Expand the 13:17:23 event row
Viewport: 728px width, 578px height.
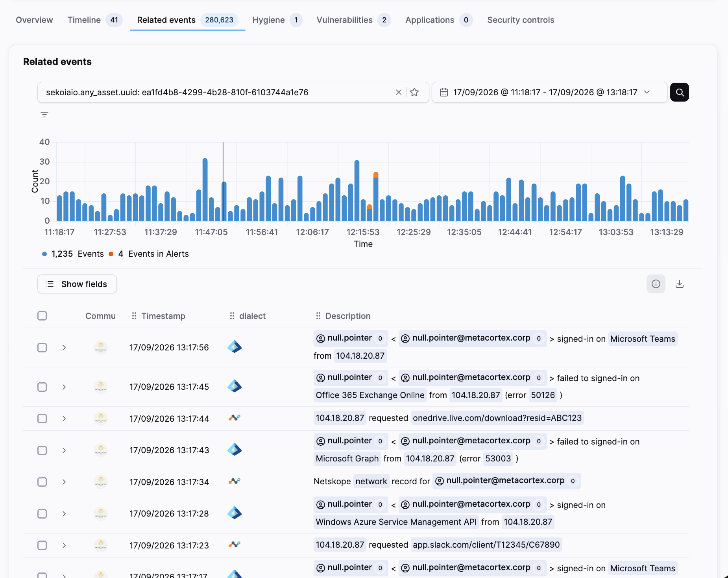64,545
